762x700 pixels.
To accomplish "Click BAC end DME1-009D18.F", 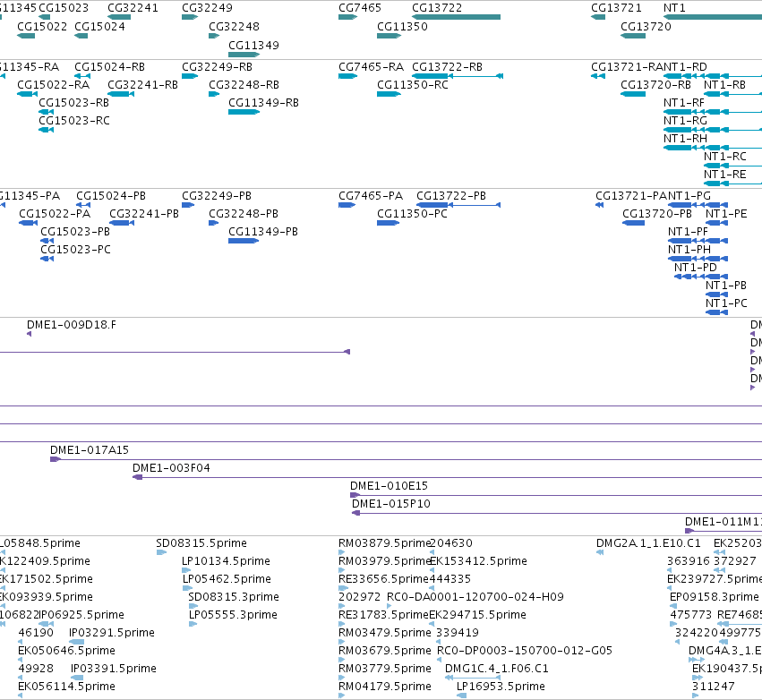I will click(x=72, y=325).
